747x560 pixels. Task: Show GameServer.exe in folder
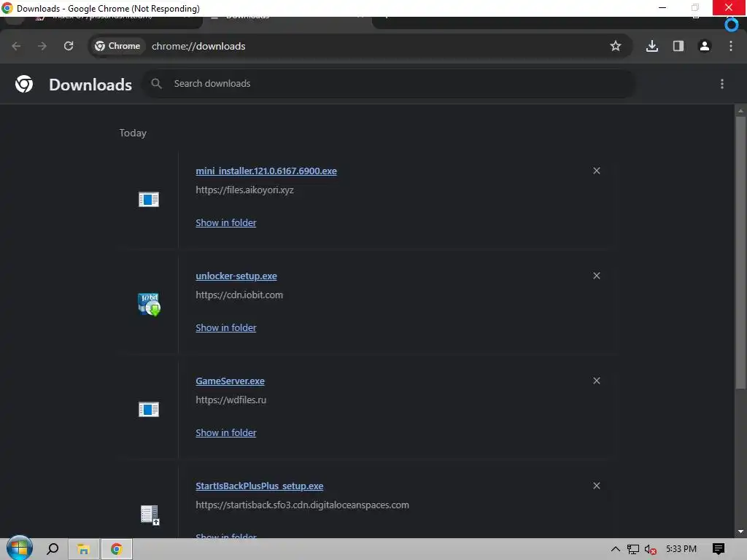pos(226,433)
